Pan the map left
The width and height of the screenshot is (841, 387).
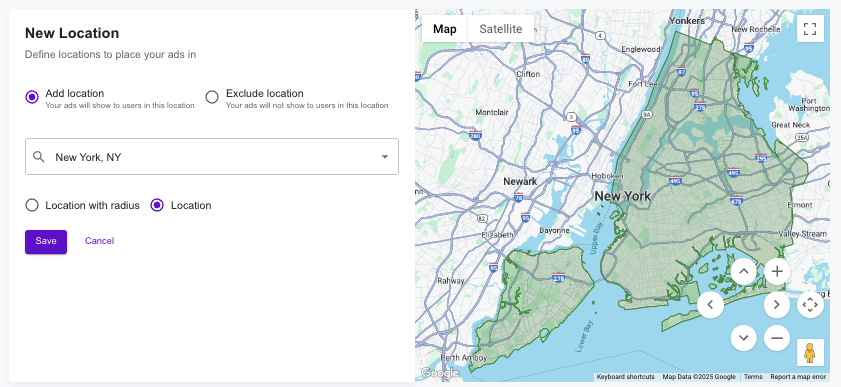pos(710,305)
